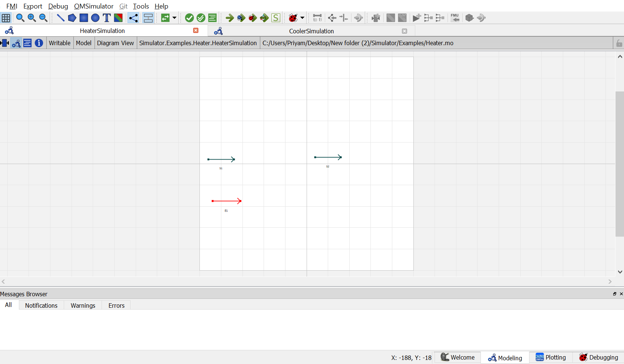The height and width of the screenshot is (364, 624).
Task: Toggle the transition mode button
Action: [x=148, y=18]
